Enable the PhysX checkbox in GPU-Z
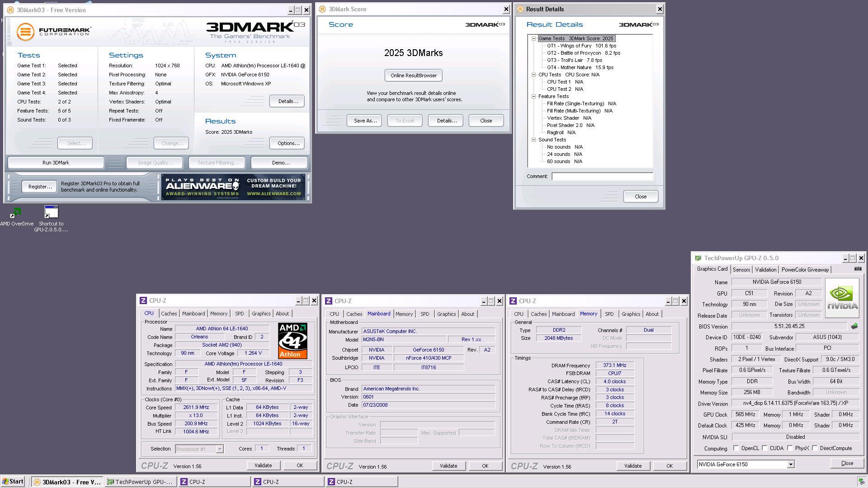This screenshot has height=488, width=868. (790, 448)
